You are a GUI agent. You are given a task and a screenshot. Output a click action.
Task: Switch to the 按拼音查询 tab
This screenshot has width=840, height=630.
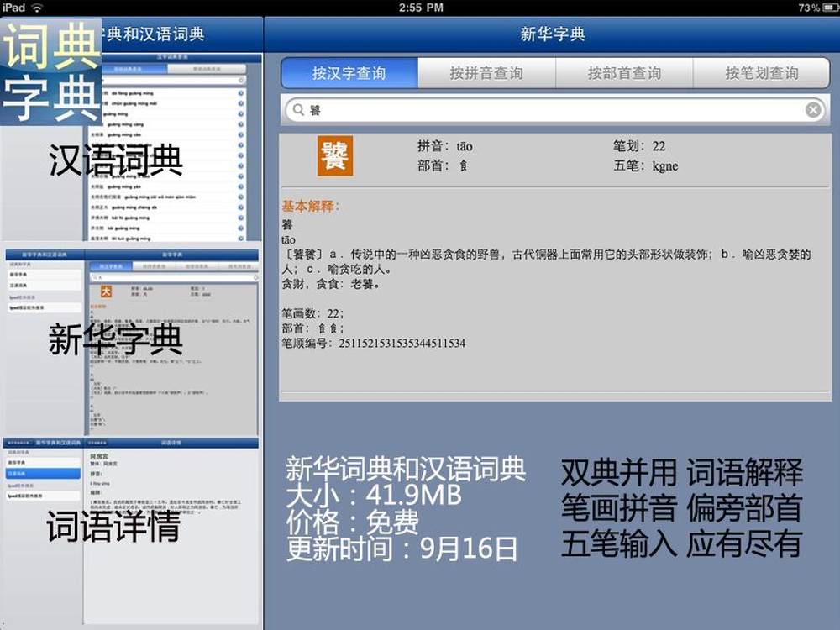[x=486, y=73]
